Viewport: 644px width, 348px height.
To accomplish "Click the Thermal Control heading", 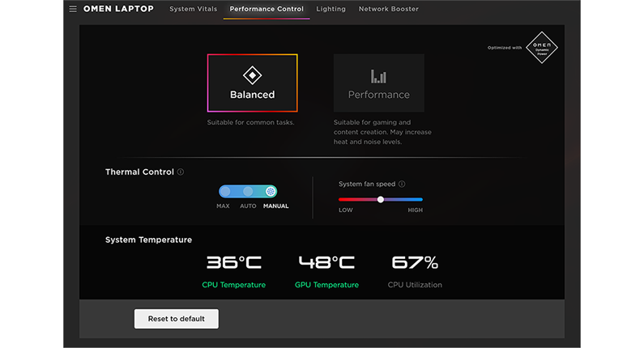I will pyautogui.click(x=139, y=172).
